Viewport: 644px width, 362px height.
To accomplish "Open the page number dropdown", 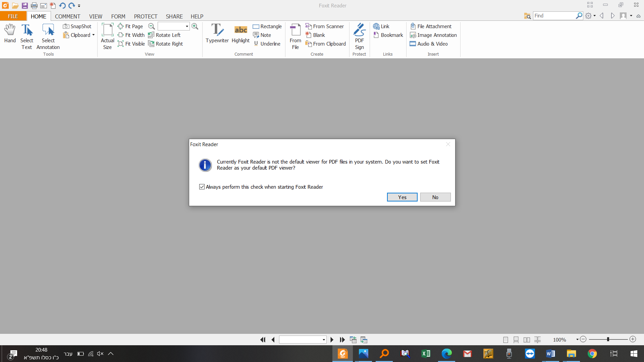I will click(x=324, y=340).
